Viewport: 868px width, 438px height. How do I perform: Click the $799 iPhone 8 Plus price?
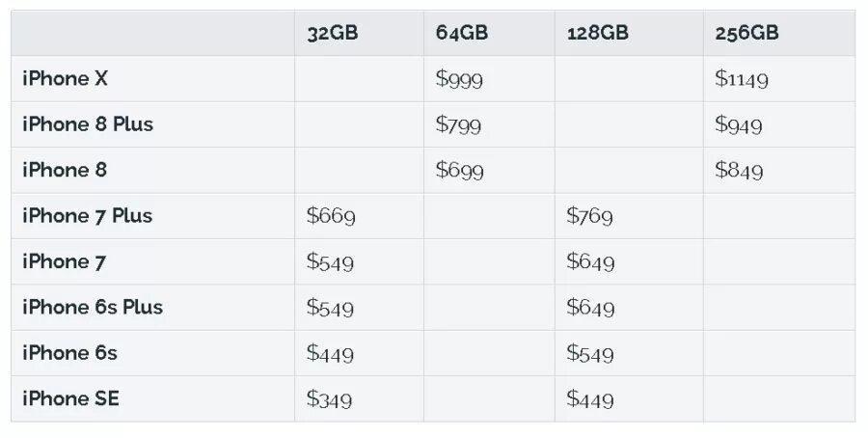point(458,124)
